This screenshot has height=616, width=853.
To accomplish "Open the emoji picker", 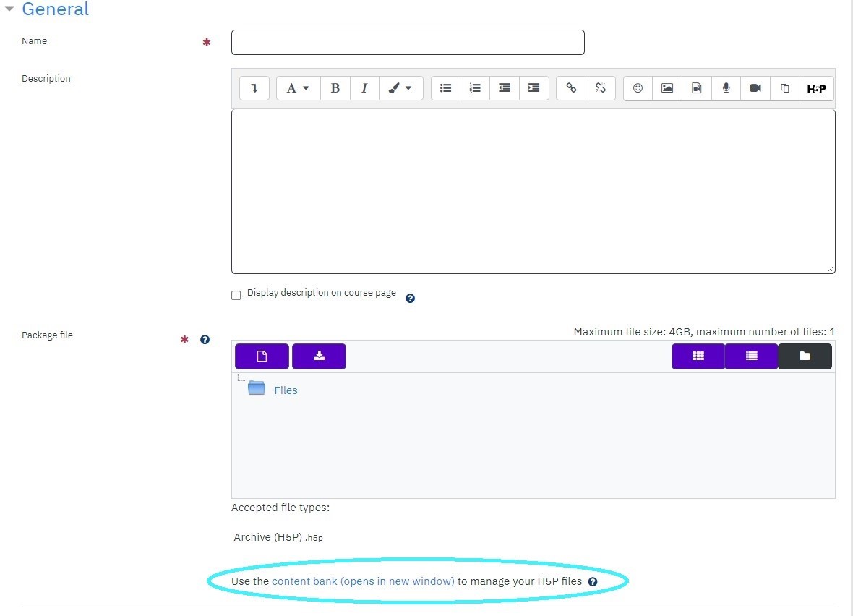I will [638, 88].
